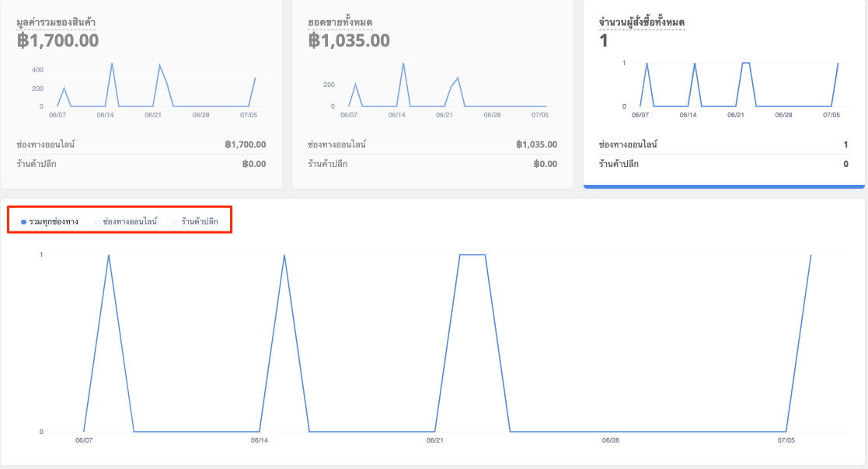
Task: Click the mini line chart in the ยอดขายทั้งหมด card
Action: pyautogui.click(x=440, y=89)
